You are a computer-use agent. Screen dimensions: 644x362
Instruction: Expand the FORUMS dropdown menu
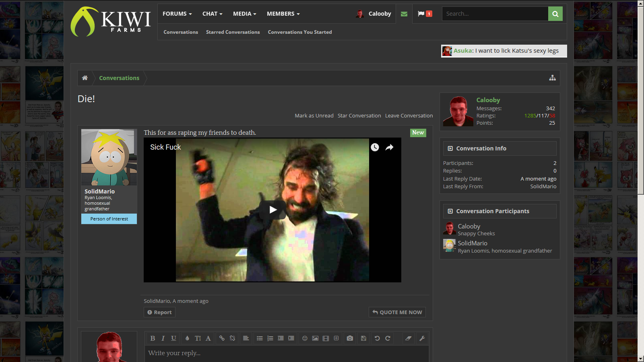pyautogui.click(x=177, y=14)
